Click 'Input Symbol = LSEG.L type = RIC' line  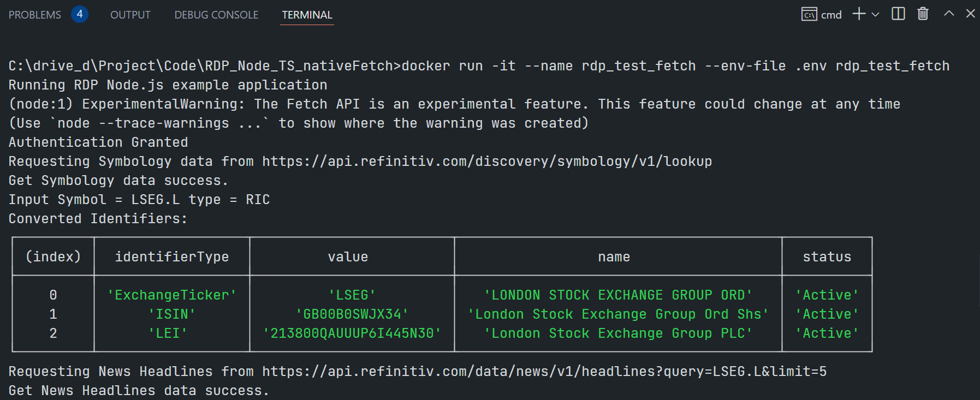point(139,200)
